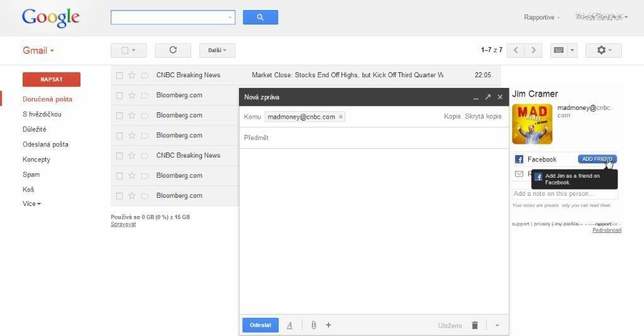
Task: Open the account name dropdown
Action: tap(602, 17)
